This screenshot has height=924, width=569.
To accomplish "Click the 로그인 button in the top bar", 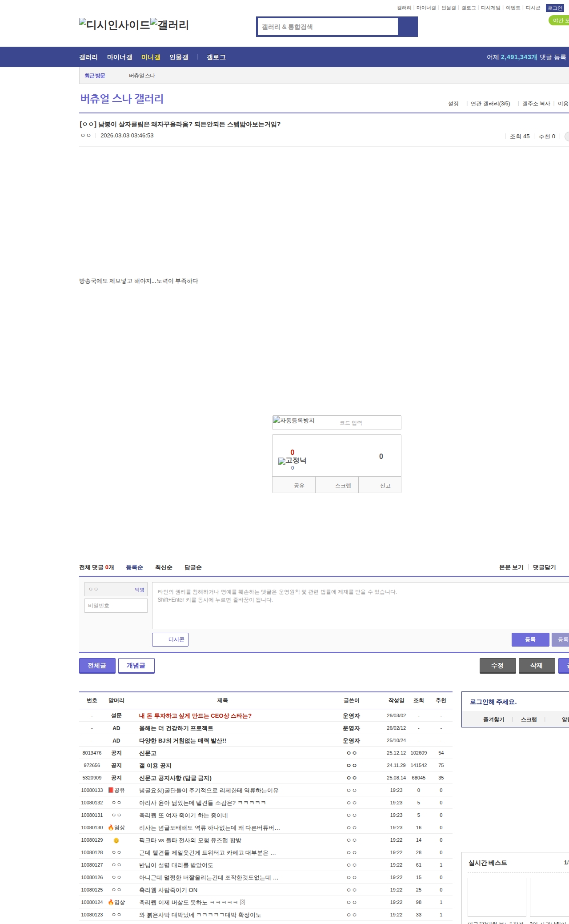I will [555, 8].
